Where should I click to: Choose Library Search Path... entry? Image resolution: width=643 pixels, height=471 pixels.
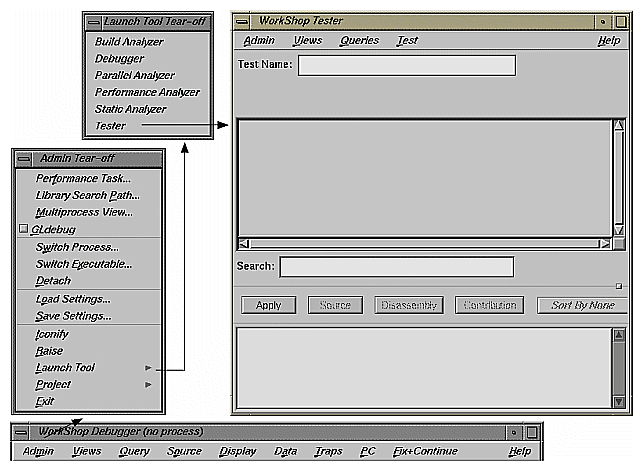coord(88,196)
